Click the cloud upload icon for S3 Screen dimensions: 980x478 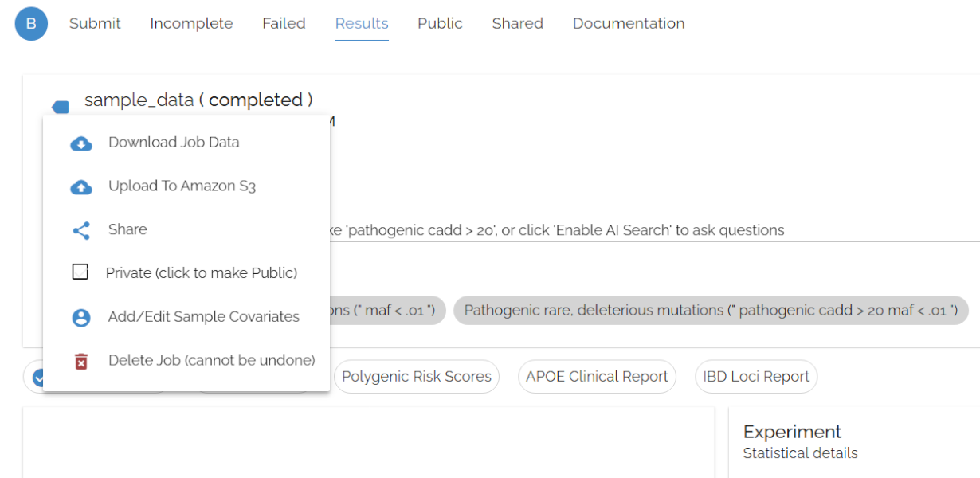pyautogui.click(x=81, y=187)
